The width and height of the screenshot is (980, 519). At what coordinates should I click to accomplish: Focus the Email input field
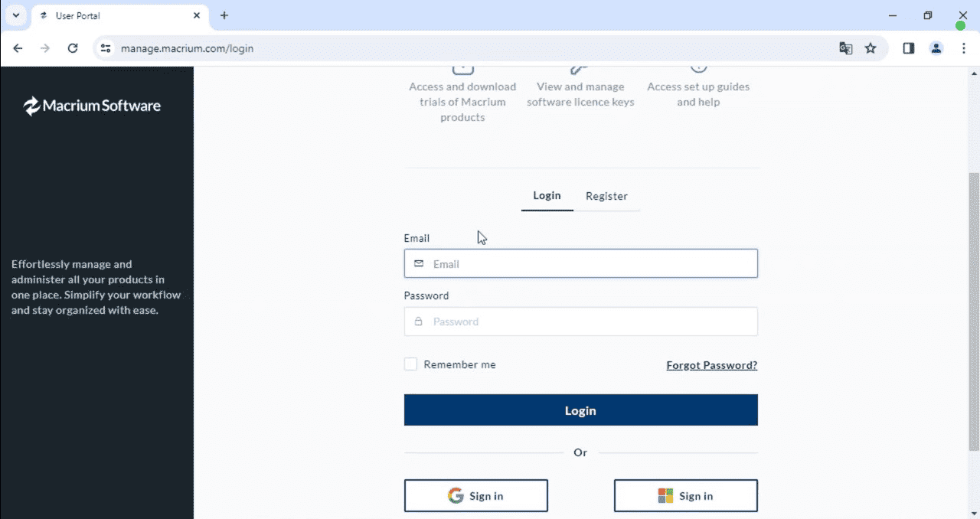click(x=581, y=263)
